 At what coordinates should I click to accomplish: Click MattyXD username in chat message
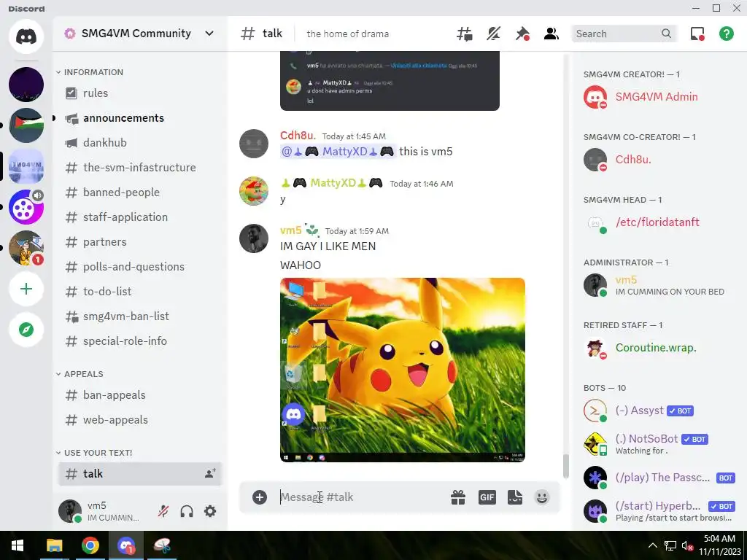tap(333, 183)
